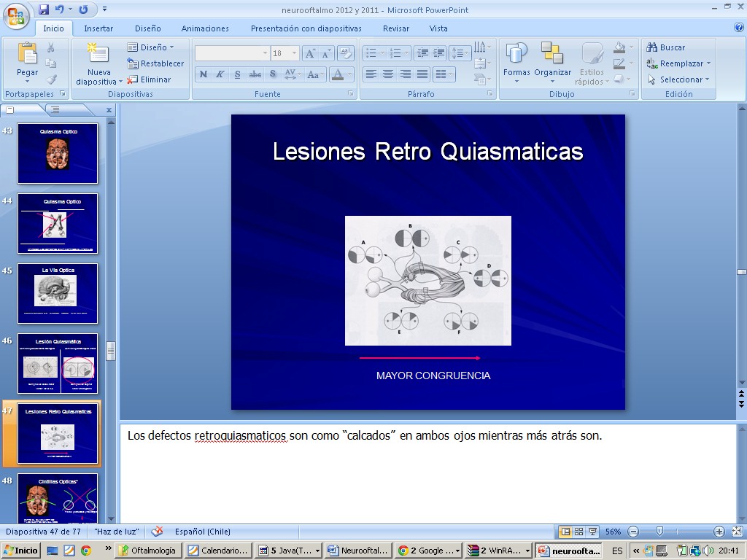747x560 pixels.
Task: Open the Animaciones ribbon tab
Action: click(x=205, y=28)
